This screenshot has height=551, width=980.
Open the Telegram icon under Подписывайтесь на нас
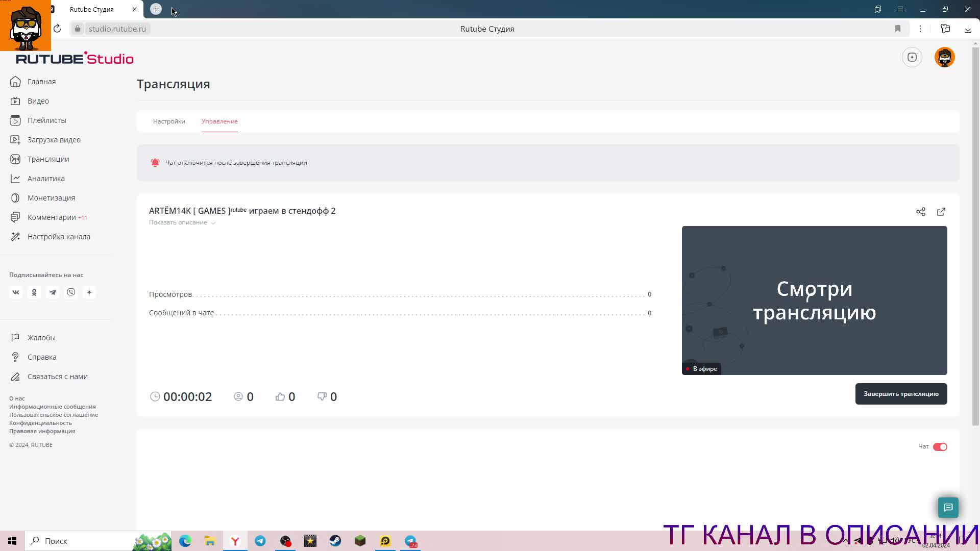pos(53,292)
